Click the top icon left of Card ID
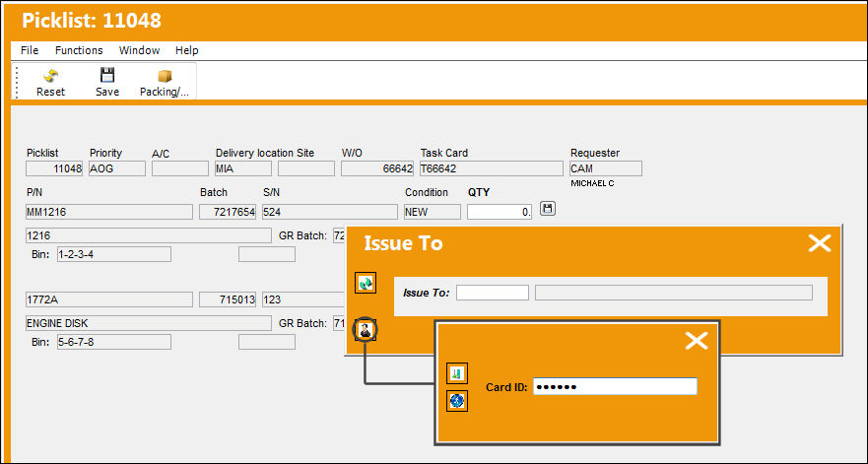 point(457,373)
